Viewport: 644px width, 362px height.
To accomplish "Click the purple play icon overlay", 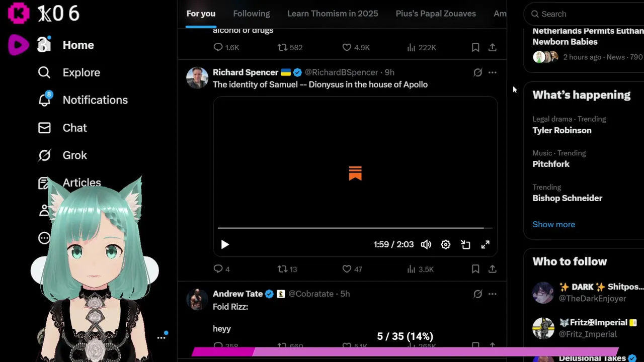I will pos(19,45).
